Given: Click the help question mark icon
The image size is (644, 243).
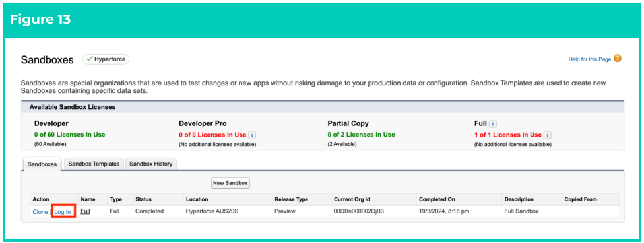Looking at the screenshot, I should coord(618,59).
